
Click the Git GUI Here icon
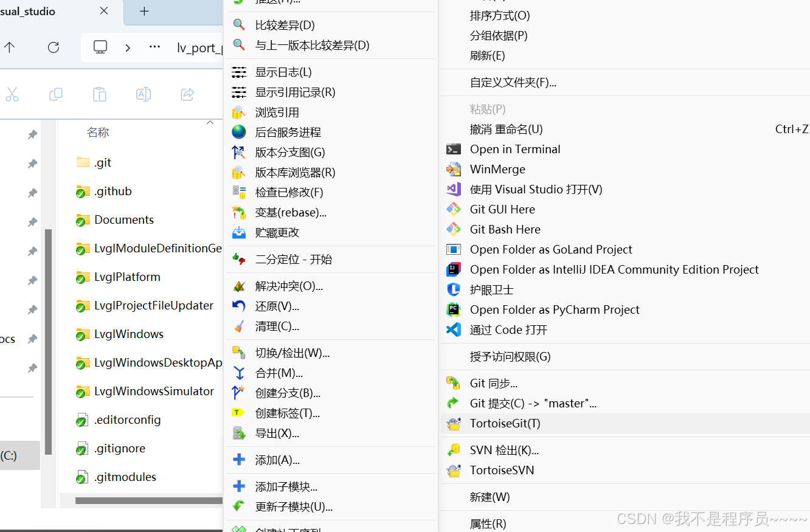click(454, 209)
